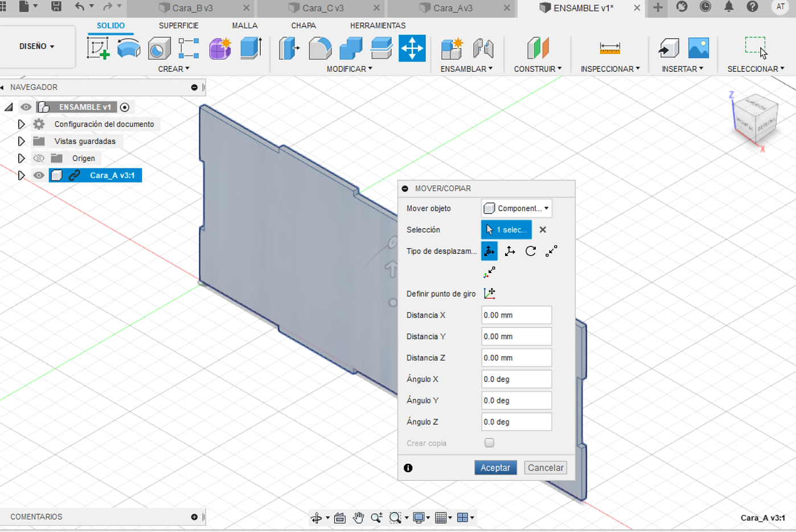
Task: Open the INSPECCIONAR dropdown menu
Action: click(610, 69)
